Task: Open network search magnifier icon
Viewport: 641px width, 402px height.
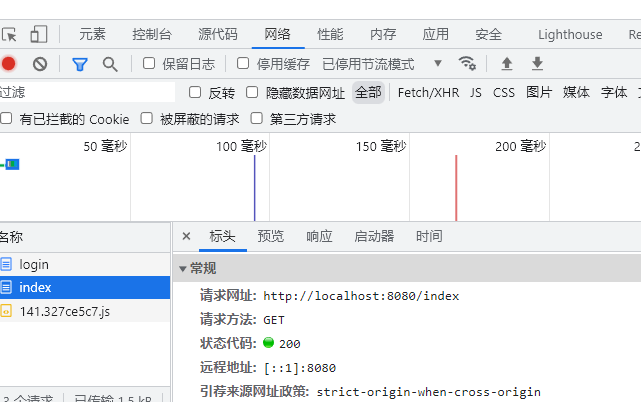Action: 110,64
